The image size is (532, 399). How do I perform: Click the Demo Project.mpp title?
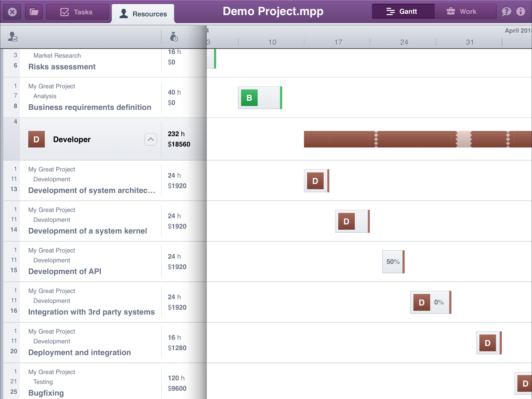pyautogui.click(x=273, y=11)
